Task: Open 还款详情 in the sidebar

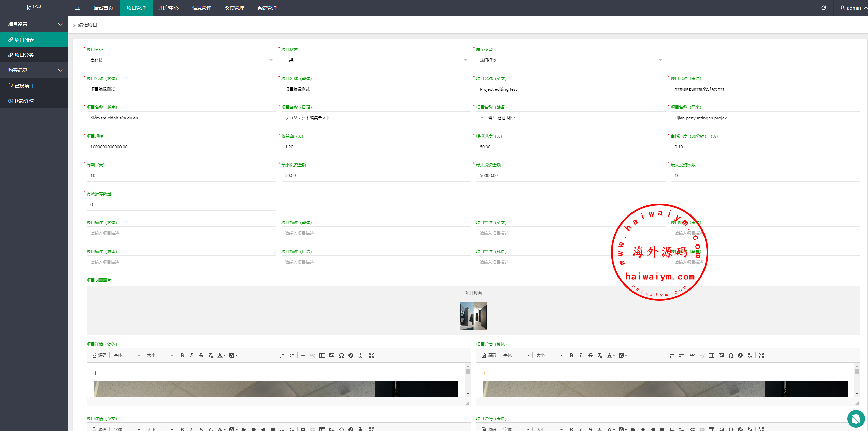Action: [24, 101]
